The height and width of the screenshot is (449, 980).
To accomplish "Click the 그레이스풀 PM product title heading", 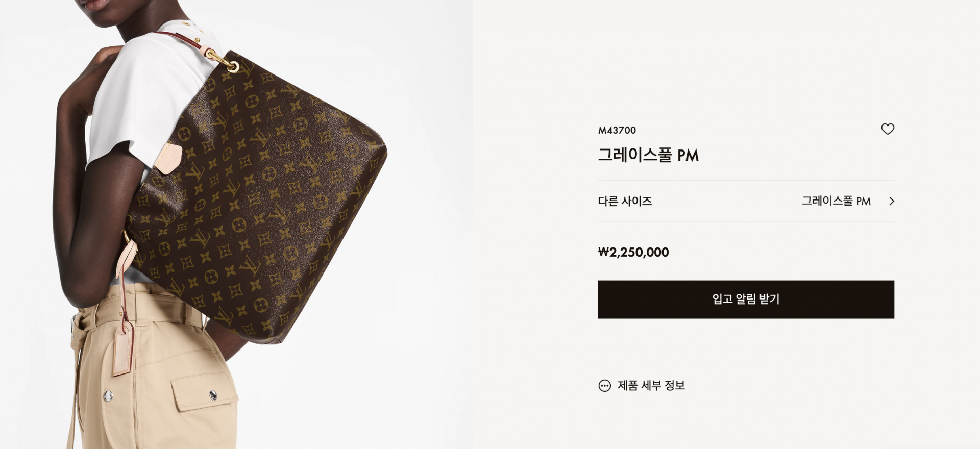I will coord(648,155).
